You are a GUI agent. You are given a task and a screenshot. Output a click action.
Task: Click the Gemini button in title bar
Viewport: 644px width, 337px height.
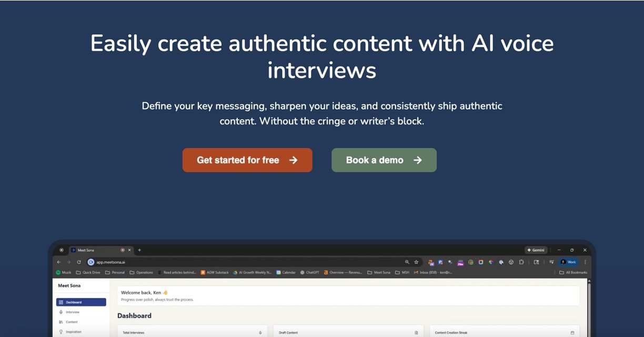pos(536,250)
